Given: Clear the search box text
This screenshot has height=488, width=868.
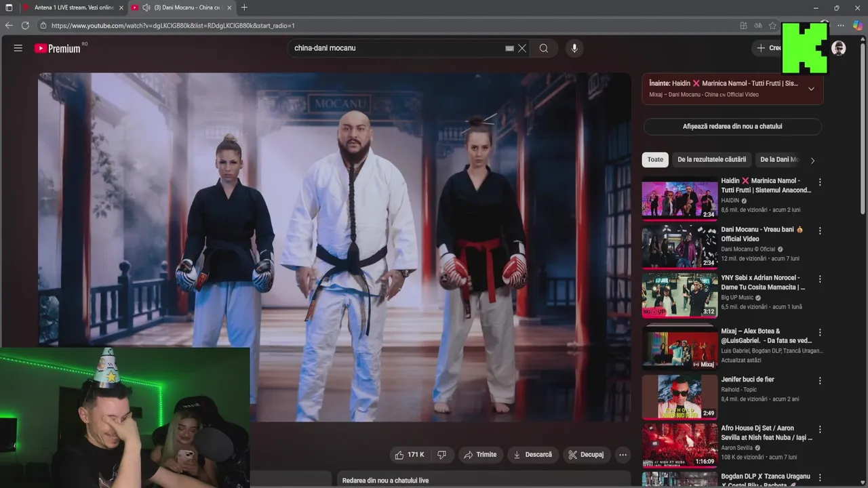Looking at the screenshot, I should (522, 48).
